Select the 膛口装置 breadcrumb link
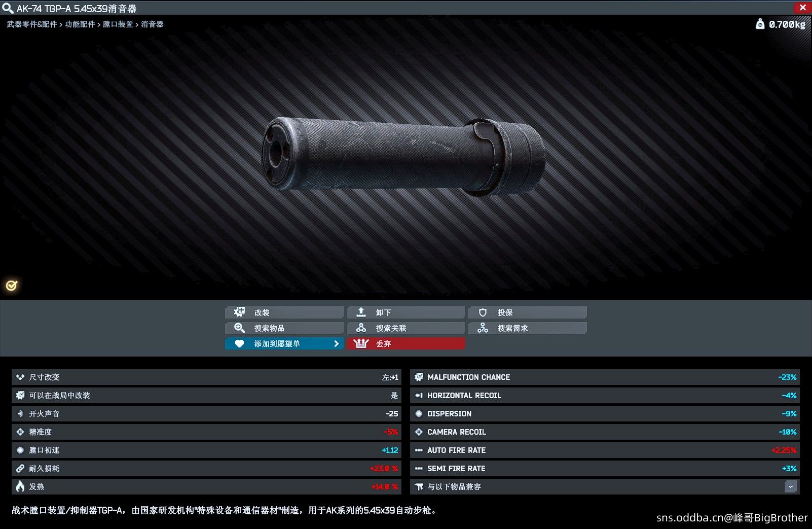 click(118, 24)
